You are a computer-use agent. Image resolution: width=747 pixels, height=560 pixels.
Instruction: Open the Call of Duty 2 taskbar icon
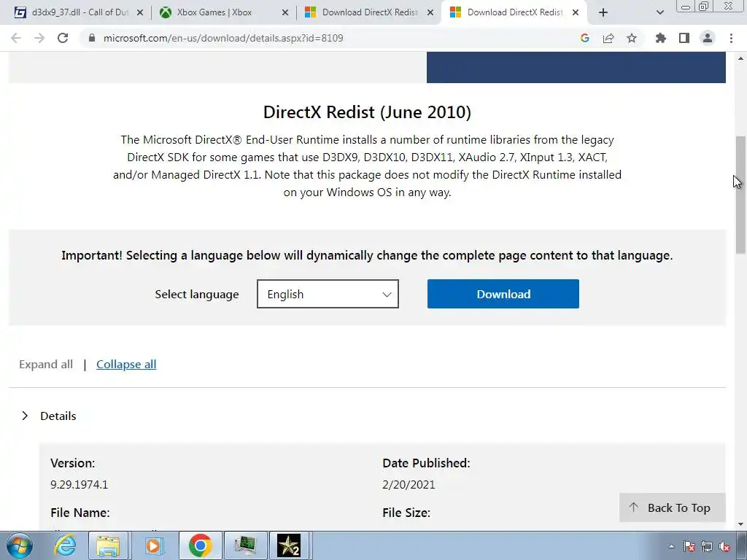[x=289, y=545]
